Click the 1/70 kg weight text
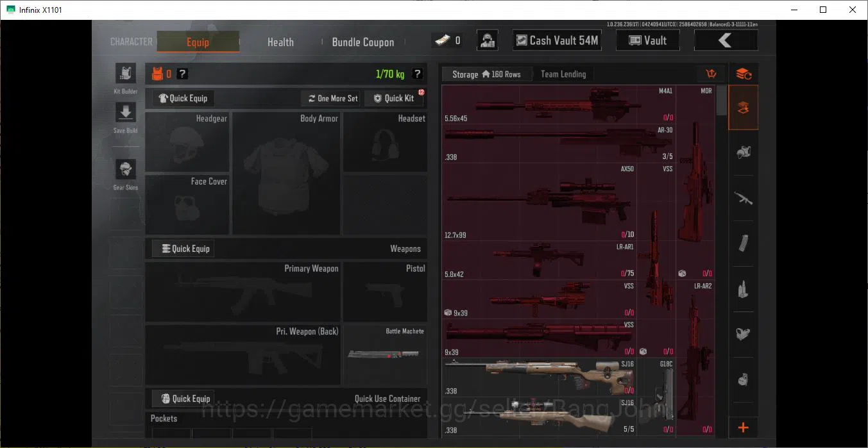 (x=390, y=74)
